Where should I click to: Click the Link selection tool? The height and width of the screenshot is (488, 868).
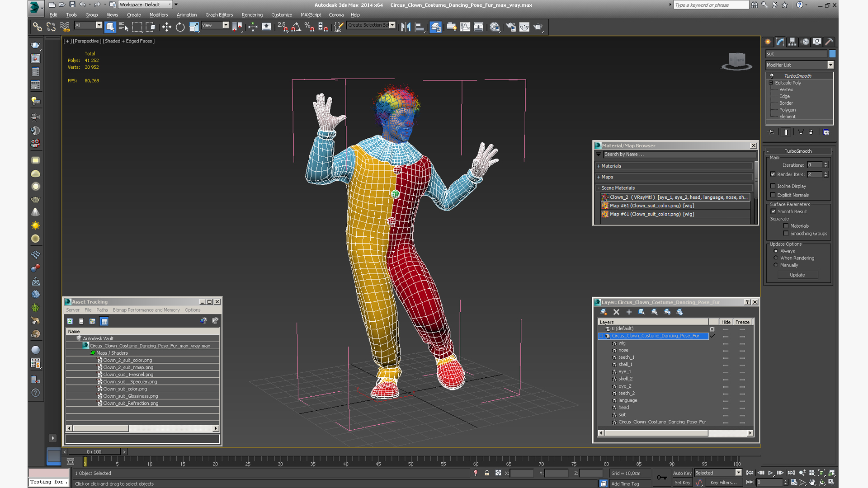[37, 27]
